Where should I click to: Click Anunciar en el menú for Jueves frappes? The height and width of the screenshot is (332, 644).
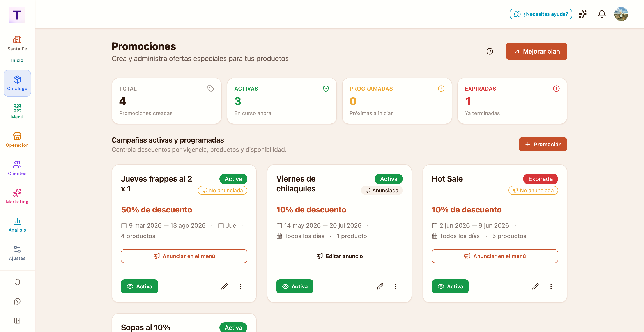(x=184, y=256)
